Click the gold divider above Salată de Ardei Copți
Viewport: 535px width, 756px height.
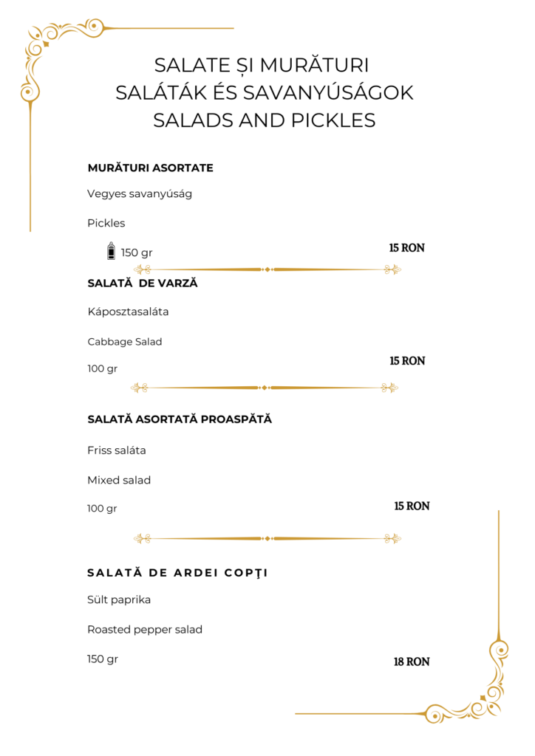[x=267, y=538]
